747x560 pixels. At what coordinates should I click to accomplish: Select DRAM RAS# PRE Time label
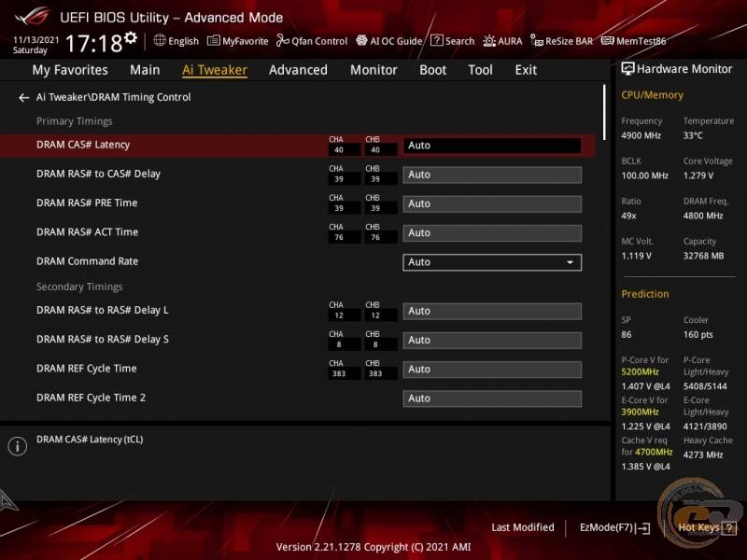(x=87, y=203)
